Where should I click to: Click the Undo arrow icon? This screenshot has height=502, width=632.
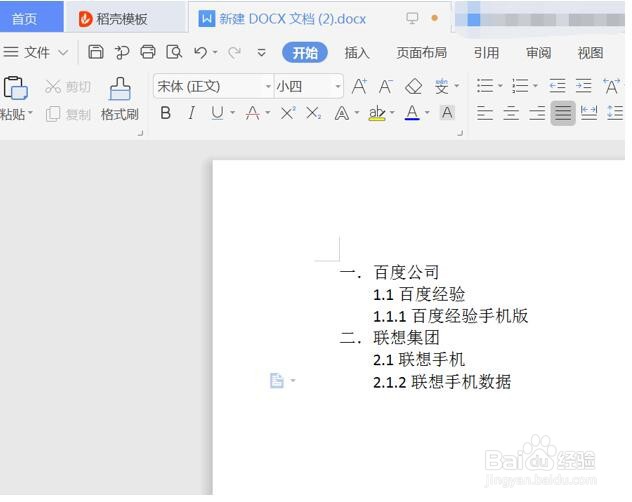tap(200, 52)
